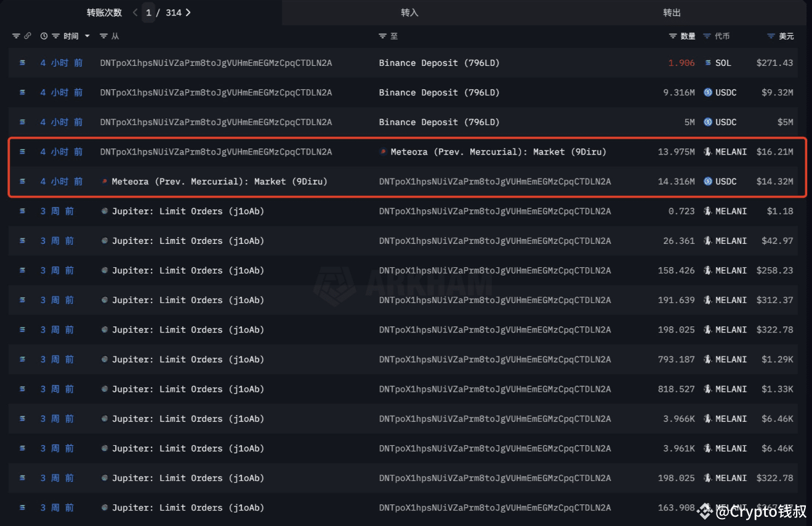Click the 1.906 SOL amount
The width and height of the screenshot is (812, 526).
point(681,63)
